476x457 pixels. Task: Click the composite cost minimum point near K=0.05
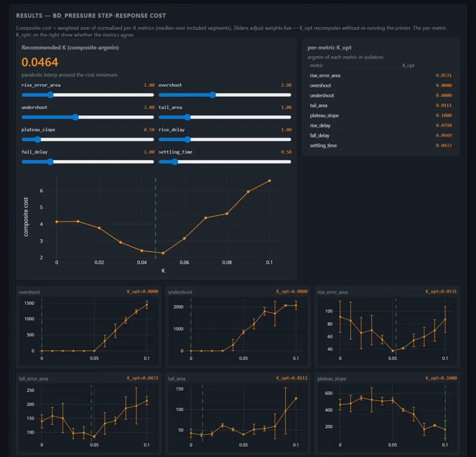pyautogui.click(x=163, y=253)
